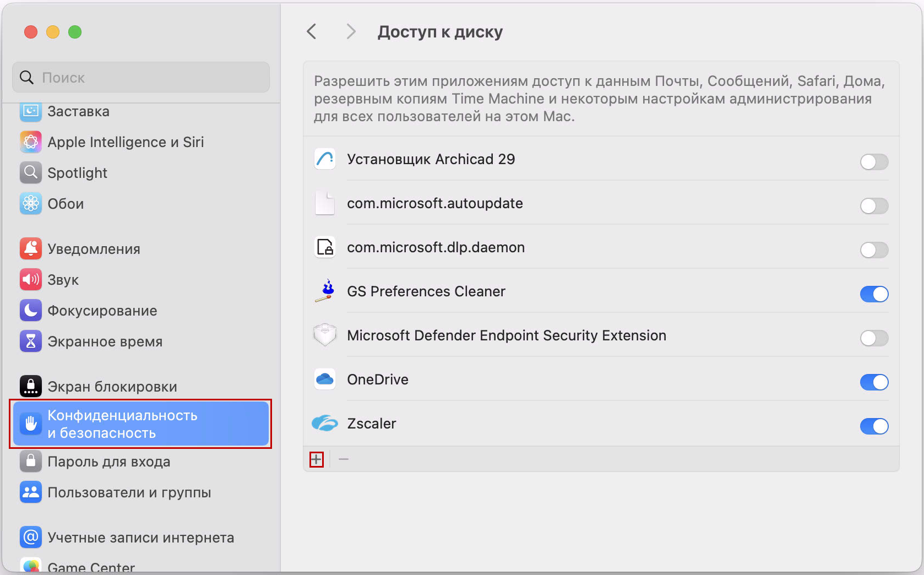924x575 pixels.
Task: Click the Zscaler app icon
Action: [325, 423]
